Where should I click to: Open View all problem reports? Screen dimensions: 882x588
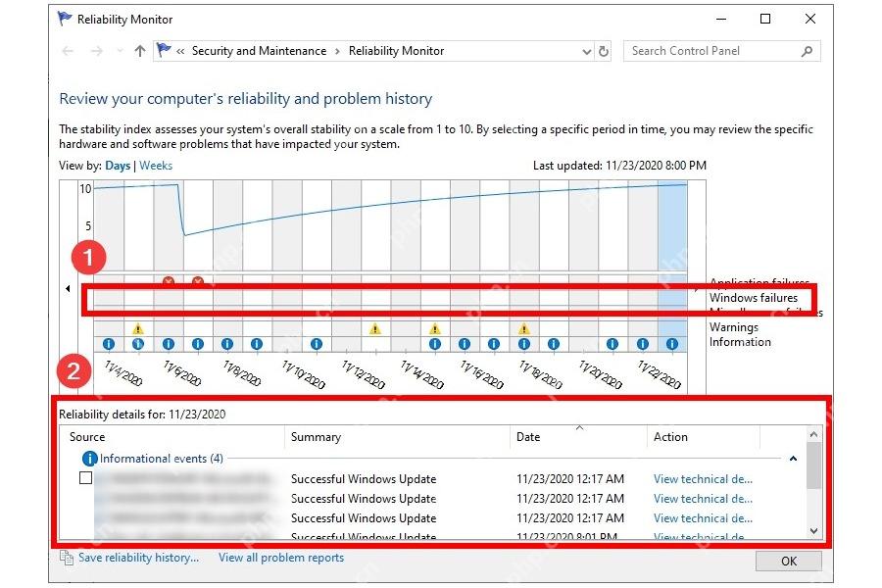click(281, 558)
